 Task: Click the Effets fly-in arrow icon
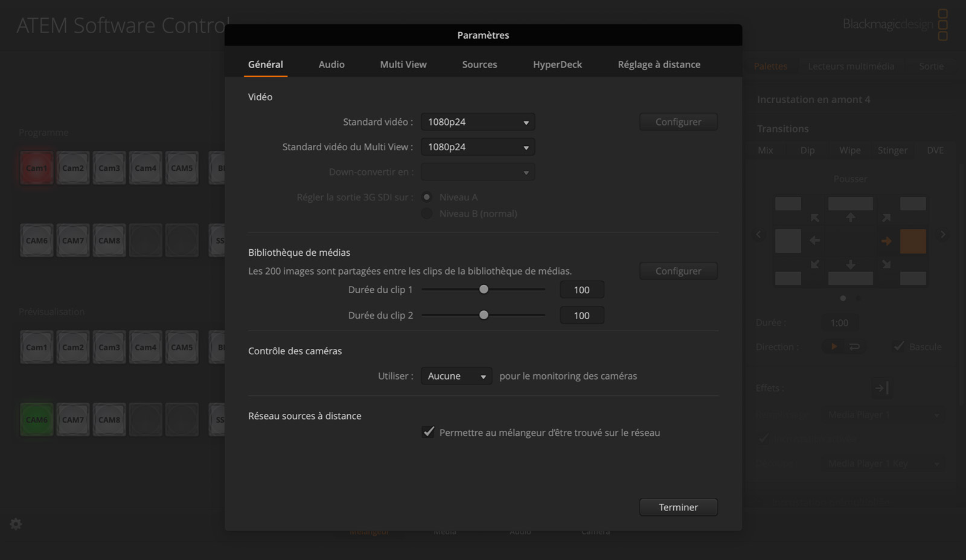pos(881,388)
